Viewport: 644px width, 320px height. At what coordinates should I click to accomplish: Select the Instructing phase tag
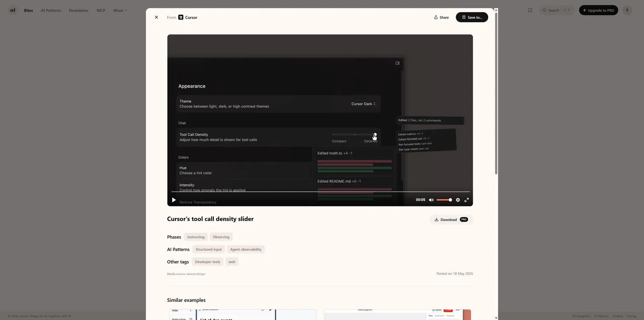pos(196,237)
